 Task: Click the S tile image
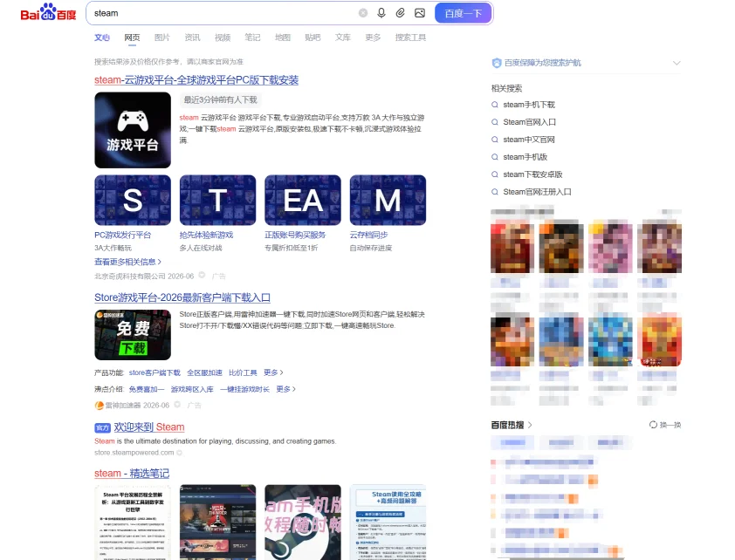(133, 200)
